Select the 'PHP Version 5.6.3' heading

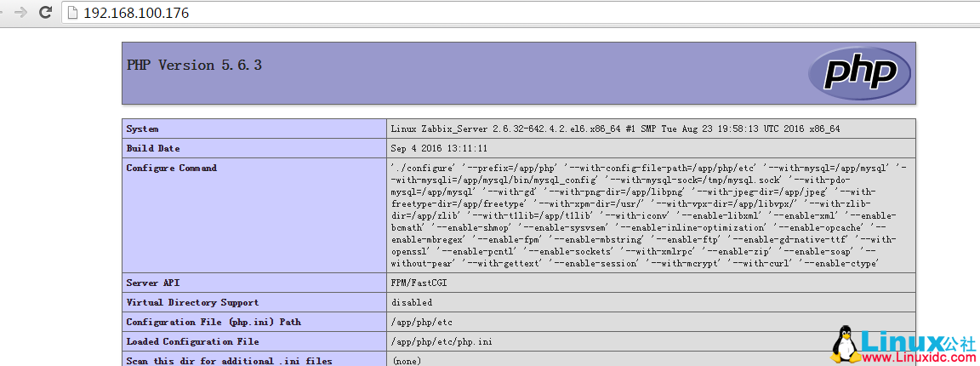click(194, 65)
